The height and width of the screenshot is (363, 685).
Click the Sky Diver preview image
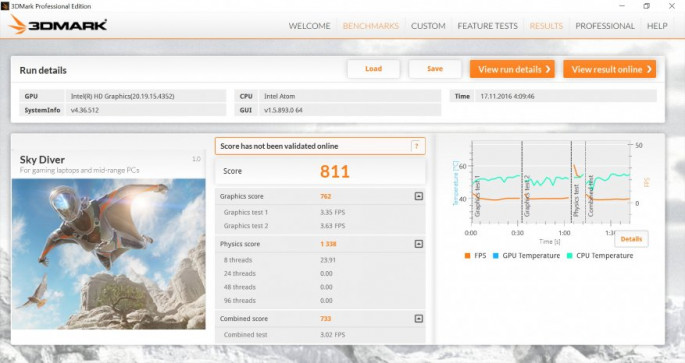point(108,254)
